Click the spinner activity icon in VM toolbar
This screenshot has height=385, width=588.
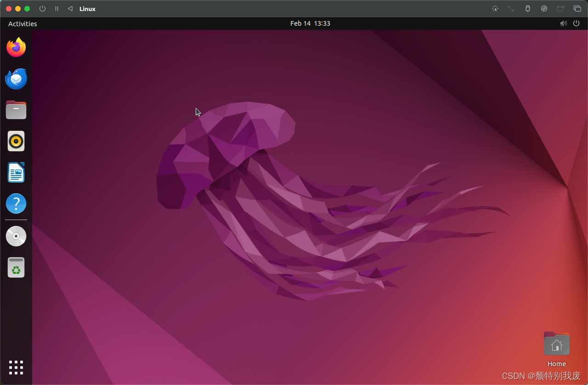pos(495,9)
